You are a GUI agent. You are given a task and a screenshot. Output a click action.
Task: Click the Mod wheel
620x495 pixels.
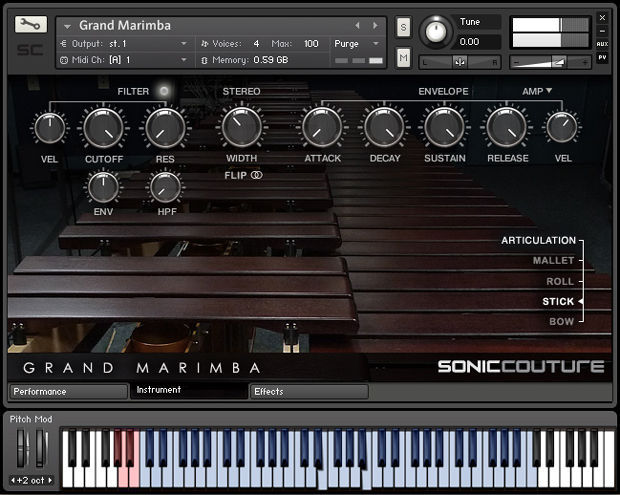(42, 449)
